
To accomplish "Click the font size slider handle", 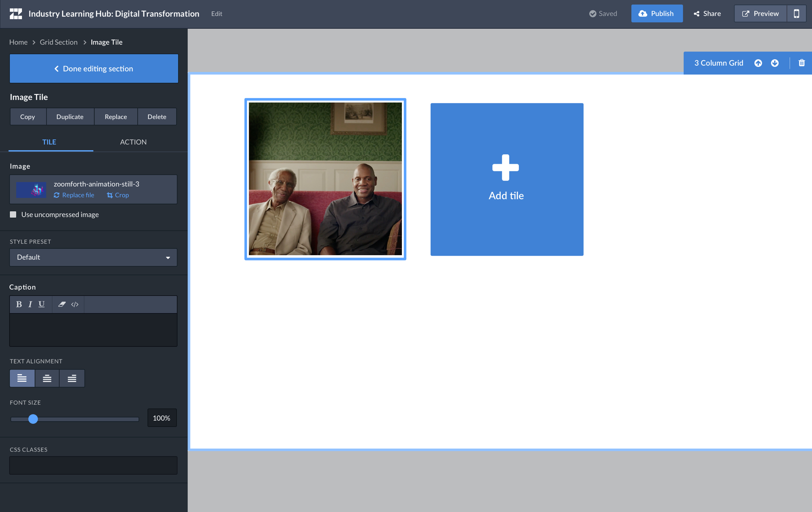I will tap(33, 419).
